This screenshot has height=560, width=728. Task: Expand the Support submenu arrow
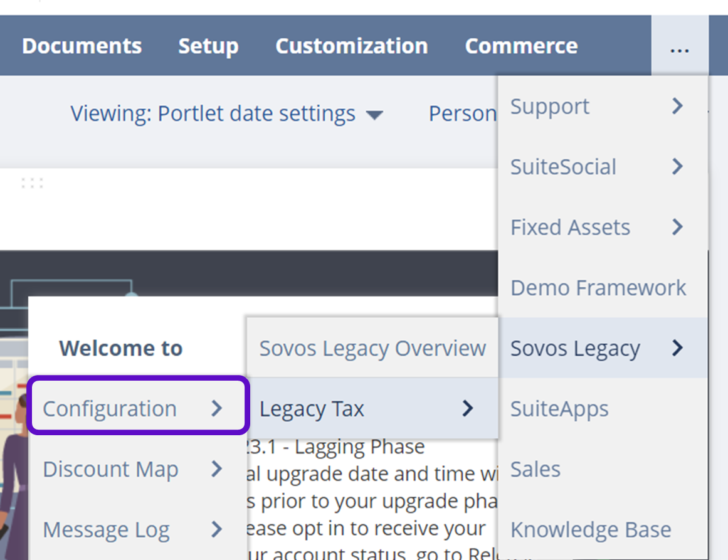click(x=677, y=107)
